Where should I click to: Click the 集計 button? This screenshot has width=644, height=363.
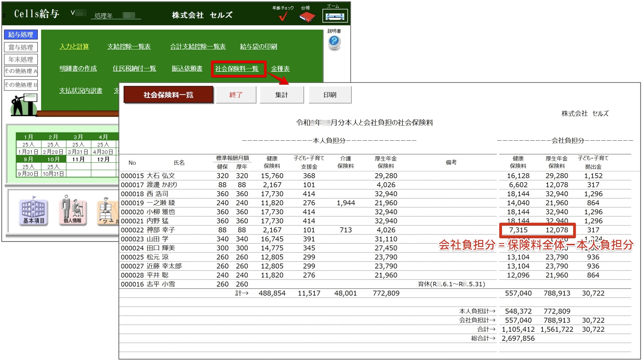[x=282, y=95]
